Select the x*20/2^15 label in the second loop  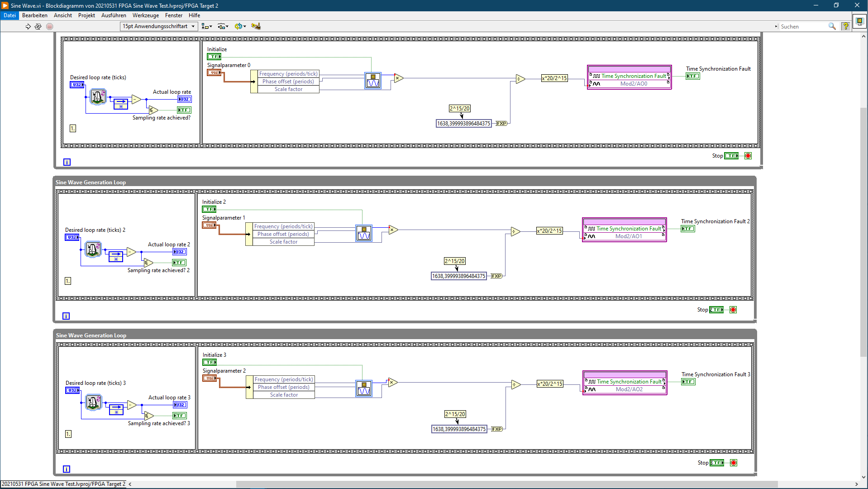coord(549,231)
